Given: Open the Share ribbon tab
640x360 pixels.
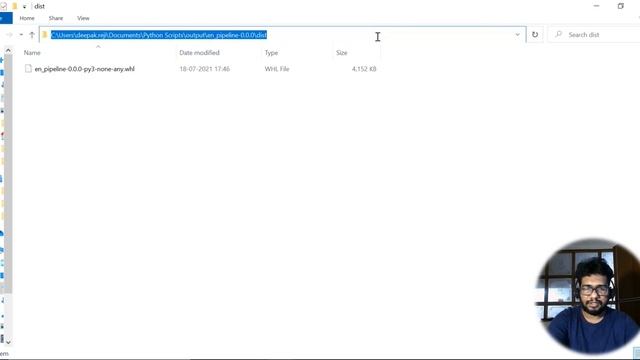Looking at the screenshot, I should [x=56, y=18].
